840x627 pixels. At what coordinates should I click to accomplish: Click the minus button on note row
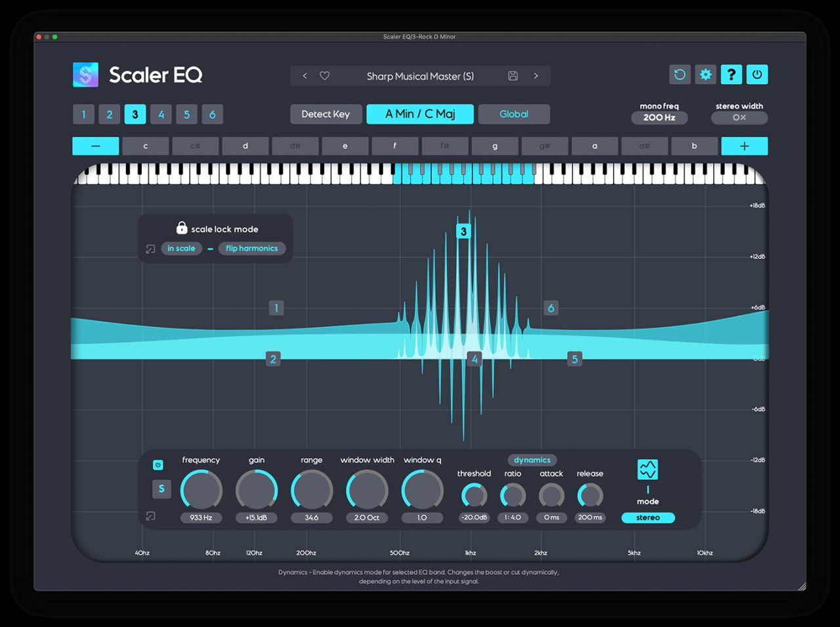click(96, 146)
